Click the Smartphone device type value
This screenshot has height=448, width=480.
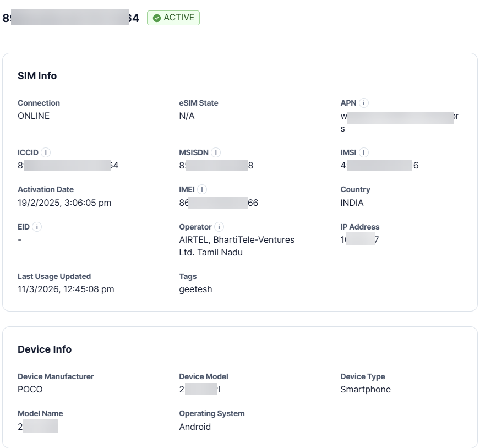(366, 389)
